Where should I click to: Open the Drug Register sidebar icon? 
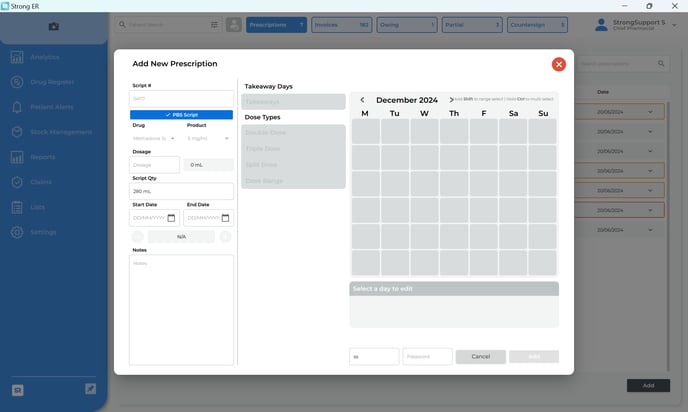17,82
